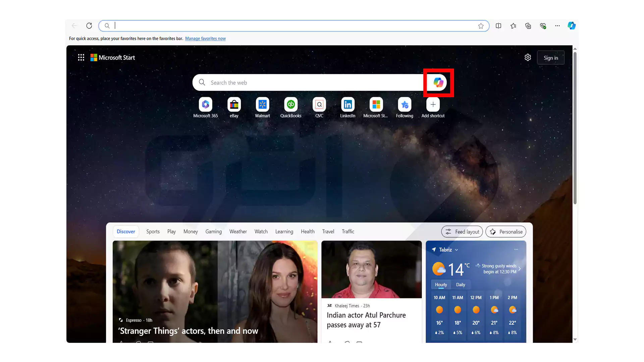The width and height of the screenshot is (644, 362).
Task: Open Atul Parchure article headline
Action: pos(366,320)
